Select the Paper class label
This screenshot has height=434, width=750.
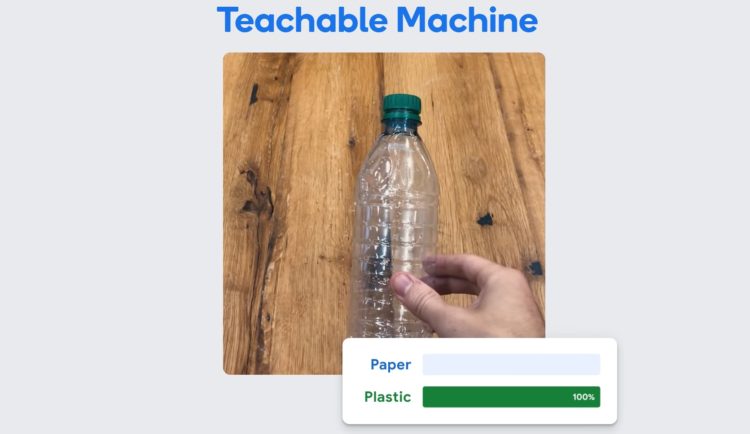point(390,365)
